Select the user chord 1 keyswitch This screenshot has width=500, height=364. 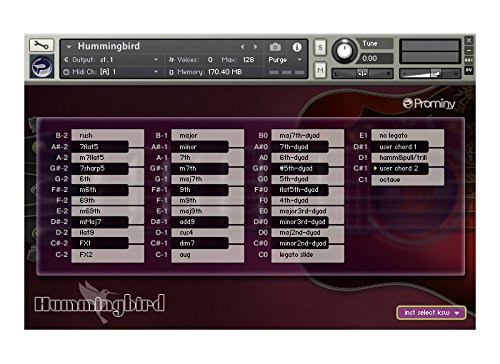[x=400, y=147]
